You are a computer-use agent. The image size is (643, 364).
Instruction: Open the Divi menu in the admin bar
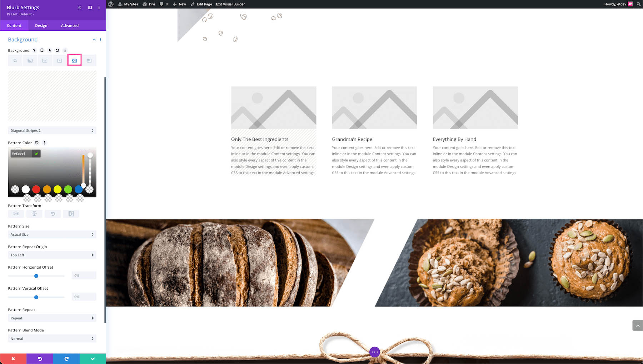click(149, 4)
